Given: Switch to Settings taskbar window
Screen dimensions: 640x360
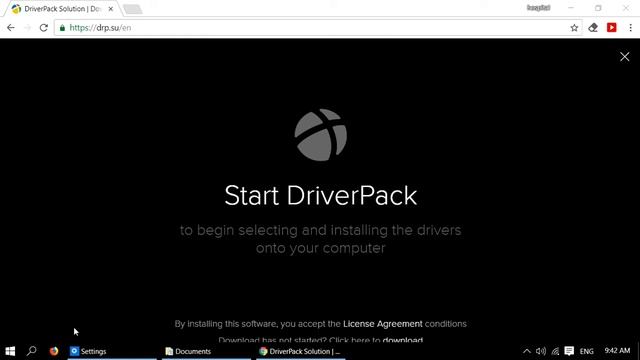Looking at the screenshot, I should [112, 351].
